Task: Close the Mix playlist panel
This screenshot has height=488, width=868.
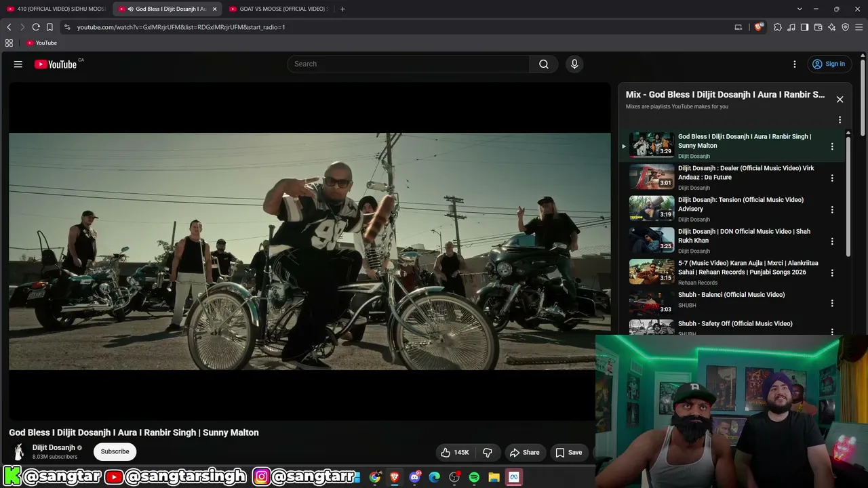Action: coord(840,99)
